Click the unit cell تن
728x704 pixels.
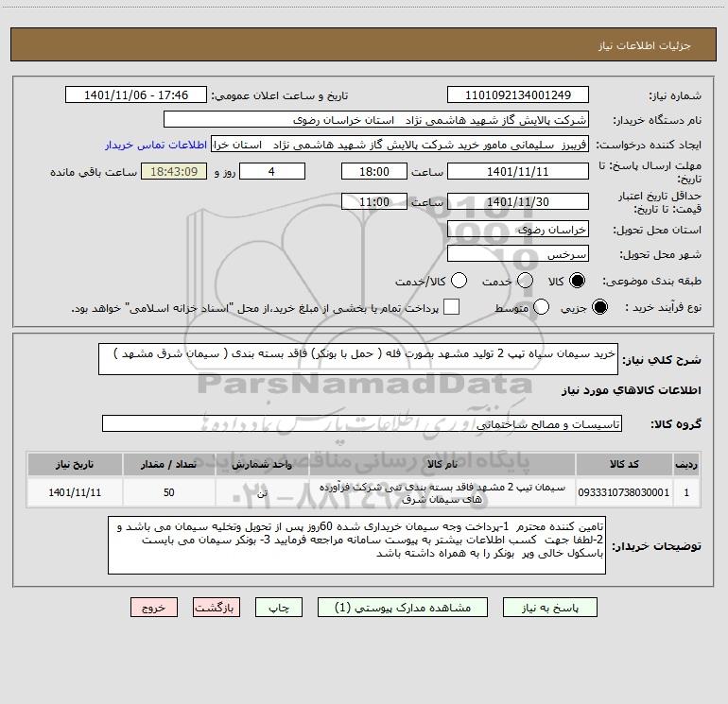[262, 492]
